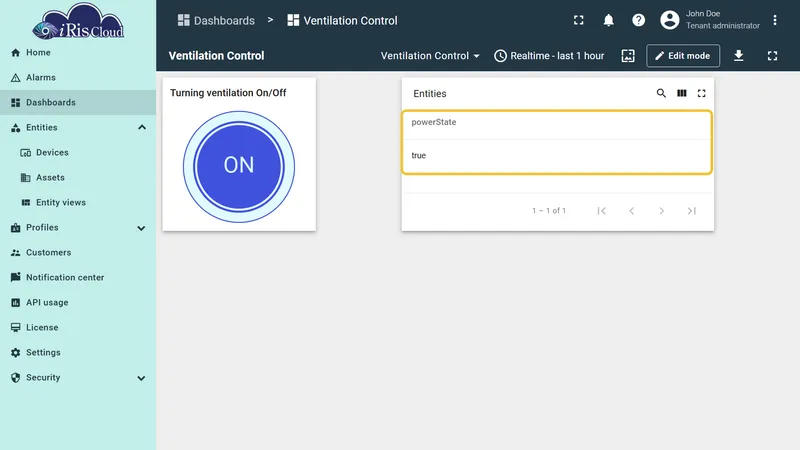Expand Entities widget to fullscreen
Image resolution: width=800 pixels, height=450 pixels.
pyautogui.click(x=702, y=93)
